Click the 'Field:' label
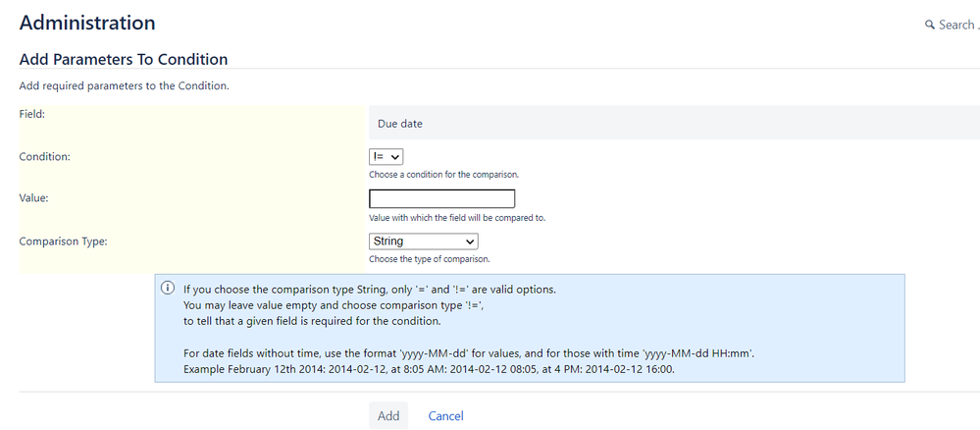This screenshot has height=430, width=980. tap(31, 115)
